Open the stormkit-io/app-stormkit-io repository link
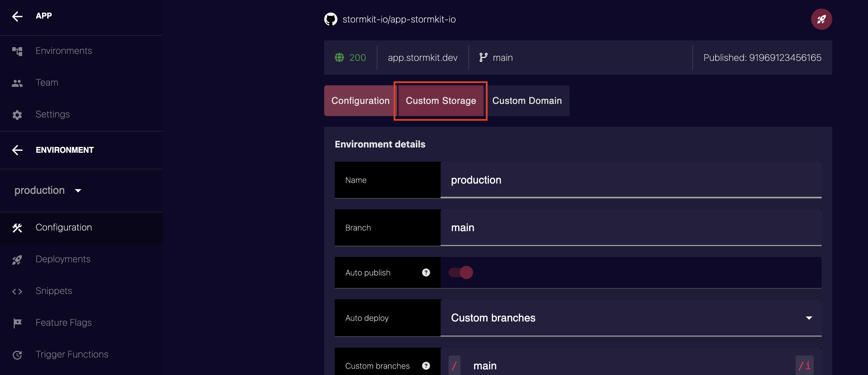 point(399,20)
